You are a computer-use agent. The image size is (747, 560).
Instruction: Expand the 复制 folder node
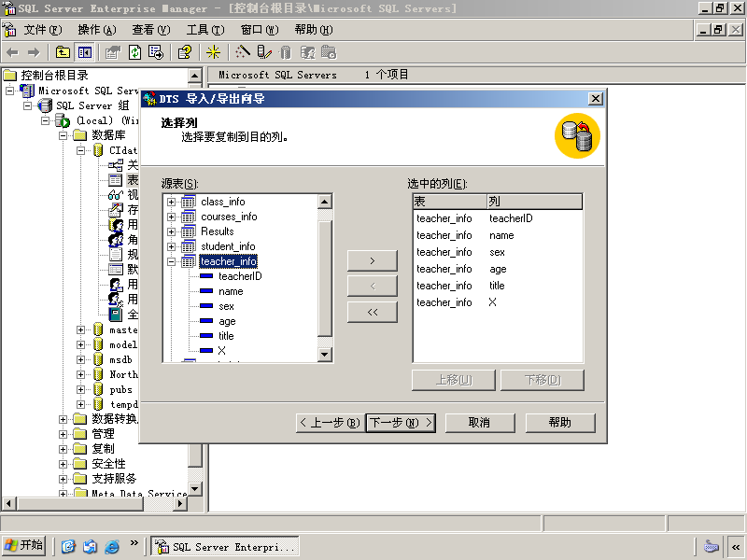click(x=63, y=449)
